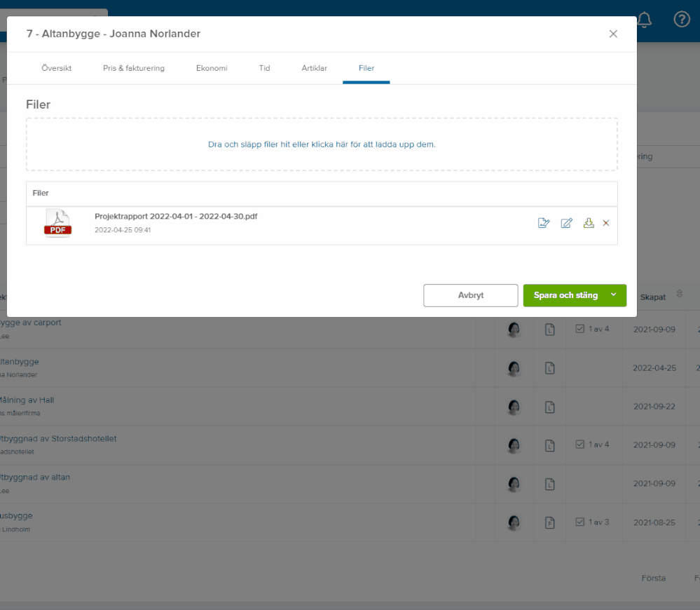This screenshot has height=610, width=700.
Task: Open the Pris & fakturering tab
Action: click(x=134, y=68)
